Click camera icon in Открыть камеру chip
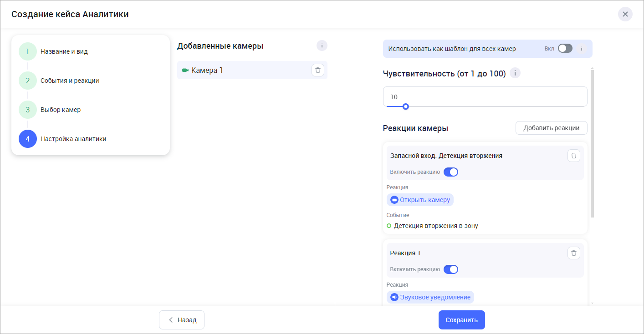Viewport: 644px width, 334px height. [x=394, y=200]
